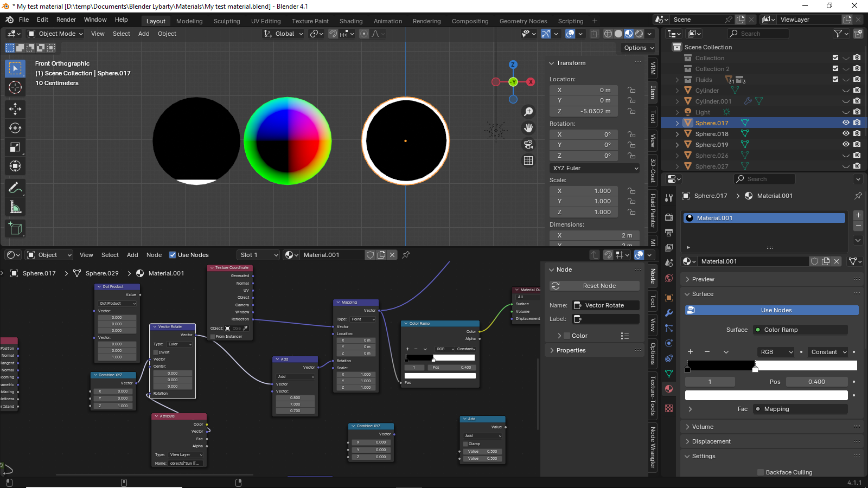
Task: Click the pan view hand icon
Action: tap(528, 128)
